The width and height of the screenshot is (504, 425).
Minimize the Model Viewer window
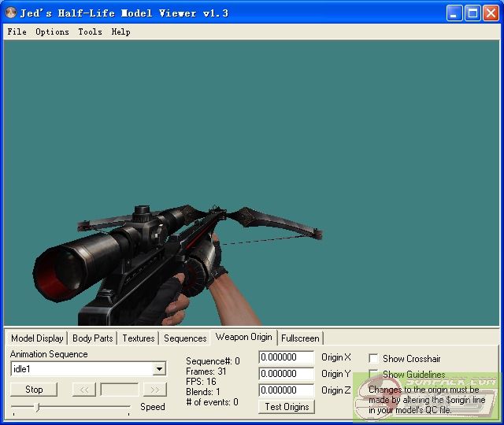(x=454, y=13)
